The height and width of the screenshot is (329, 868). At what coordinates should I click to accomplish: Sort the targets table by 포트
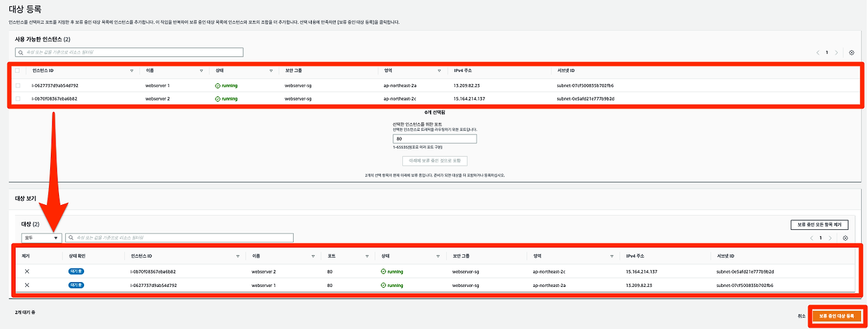click(367, 256)
